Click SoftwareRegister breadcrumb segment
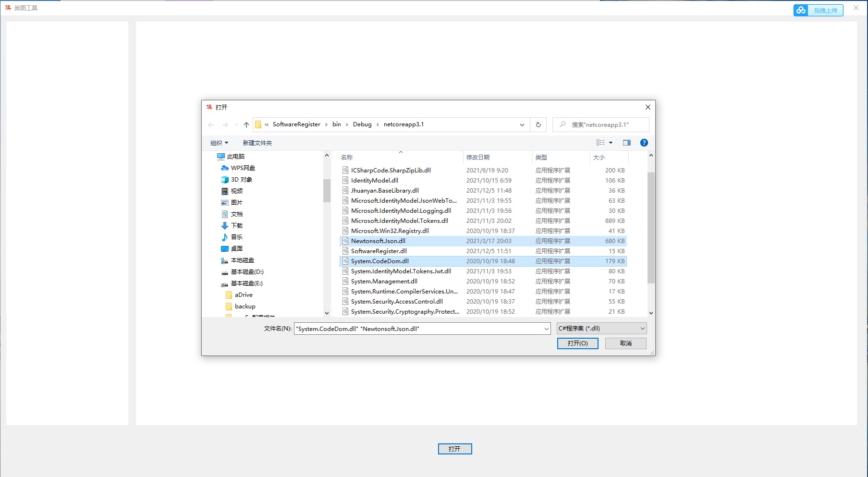This screenshot has height=477, width=868. 296,124
